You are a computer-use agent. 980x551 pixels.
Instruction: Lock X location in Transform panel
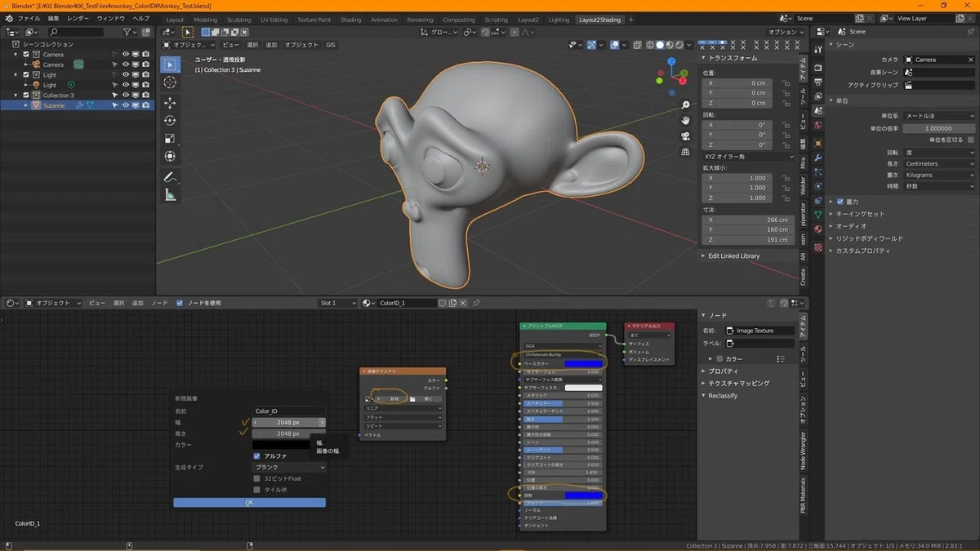click(785, 82)
